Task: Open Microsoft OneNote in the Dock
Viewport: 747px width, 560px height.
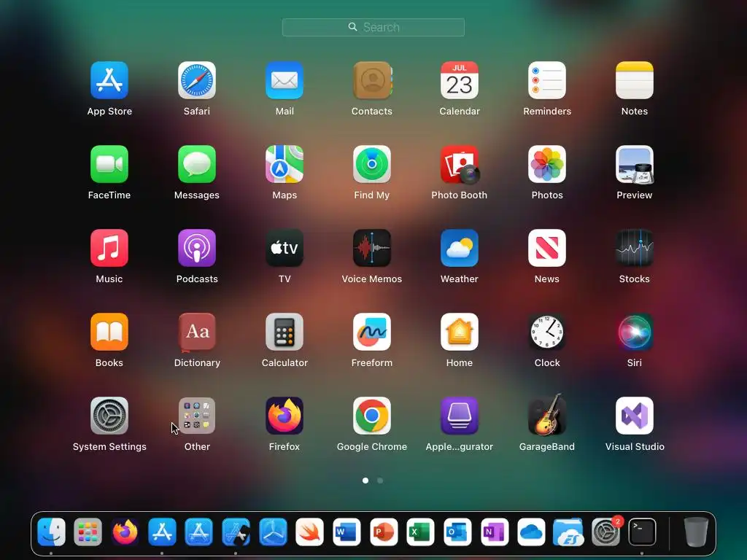Action: 495,532
